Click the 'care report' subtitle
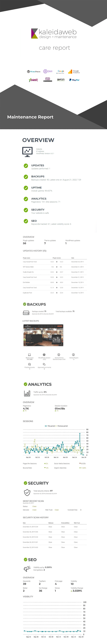This screenshot has height=644, width=107. (54, 48)
